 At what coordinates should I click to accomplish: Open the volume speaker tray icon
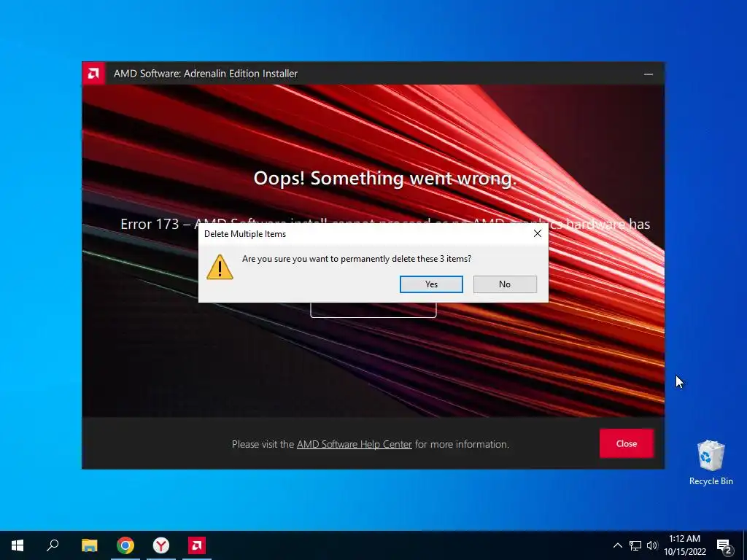pyautogui.click(x=652, y=545)
